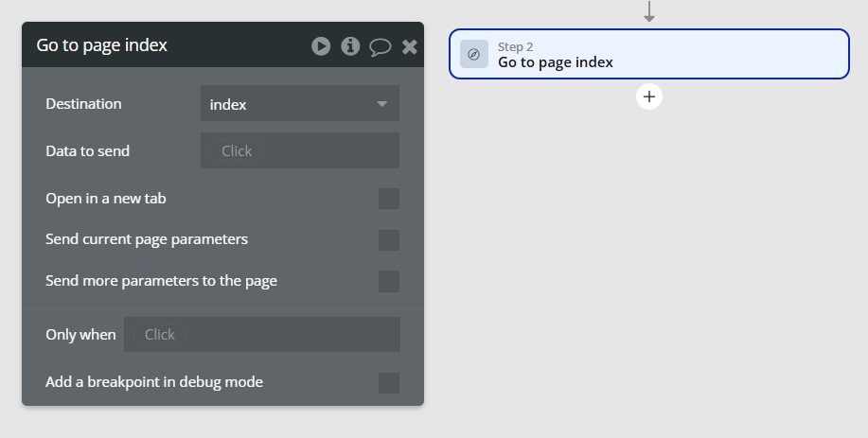Click the Only when condition field
This screenshot has width=868, height=438.
click(262, 335)
